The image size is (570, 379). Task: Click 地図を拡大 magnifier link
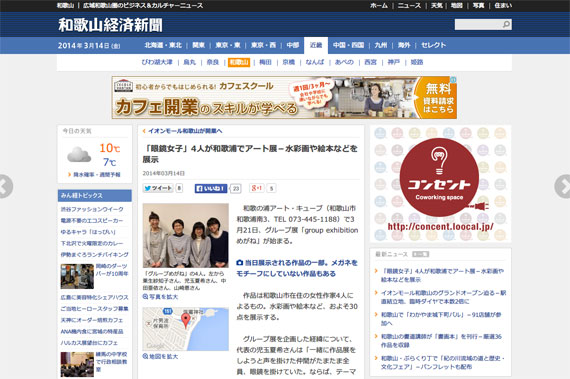160,356
